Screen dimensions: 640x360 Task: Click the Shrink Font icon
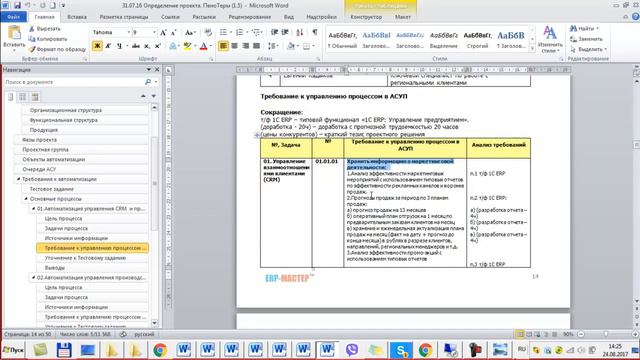coord(173,33)
